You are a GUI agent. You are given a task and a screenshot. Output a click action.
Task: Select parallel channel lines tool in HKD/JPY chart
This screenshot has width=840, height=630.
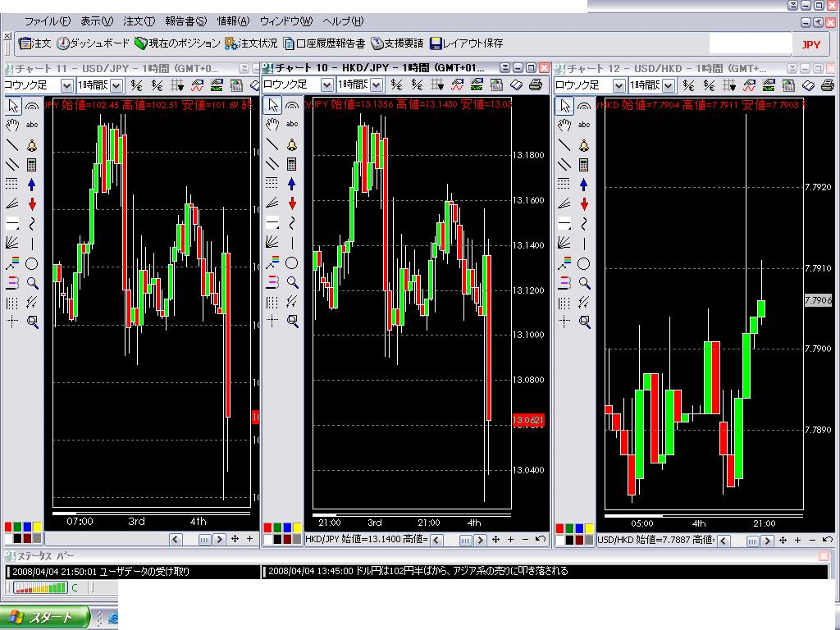pyautogui.click(x=272, y=163)
